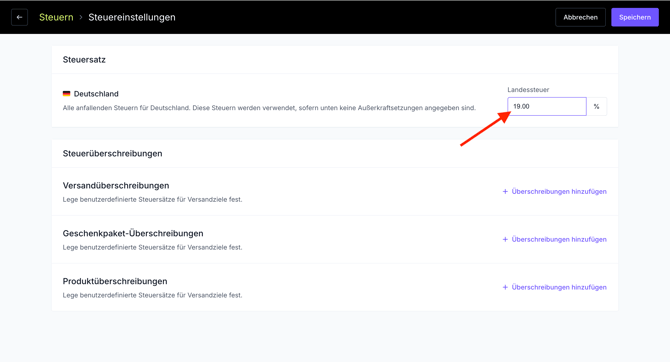Image resolution: width=670 pixels, height=362 pixels.
Task: Click the Landessteuer field label
Action: click(528, 90)
